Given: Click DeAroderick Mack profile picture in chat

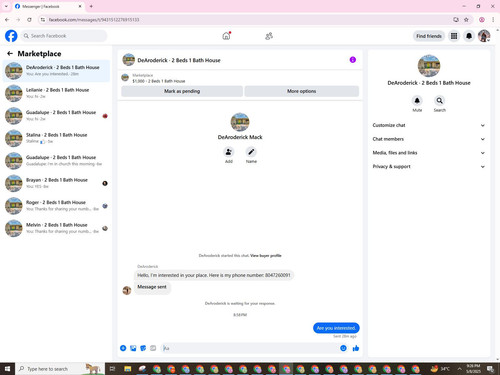Looking at the screenshot, I should [240, 122].
